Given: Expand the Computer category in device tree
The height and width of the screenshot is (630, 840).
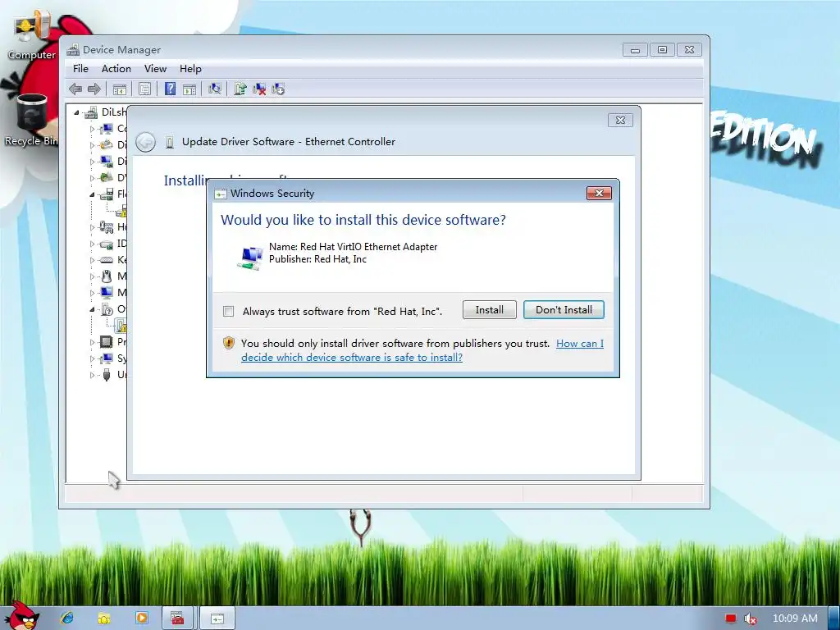Looking at the screenshot, I should pyautogui.click(x=92, y=129).
